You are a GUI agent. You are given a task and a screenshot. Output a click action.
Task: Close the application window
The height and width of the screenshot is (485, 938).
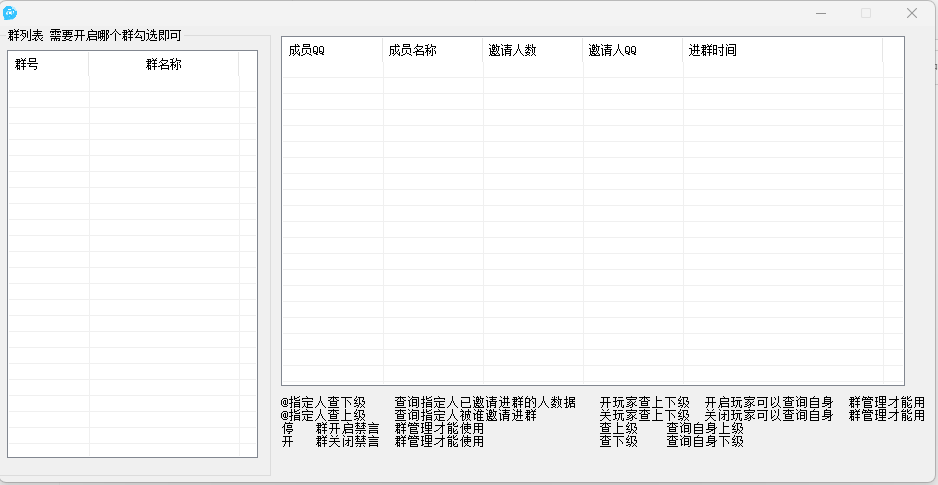click(x=912, y=13)
